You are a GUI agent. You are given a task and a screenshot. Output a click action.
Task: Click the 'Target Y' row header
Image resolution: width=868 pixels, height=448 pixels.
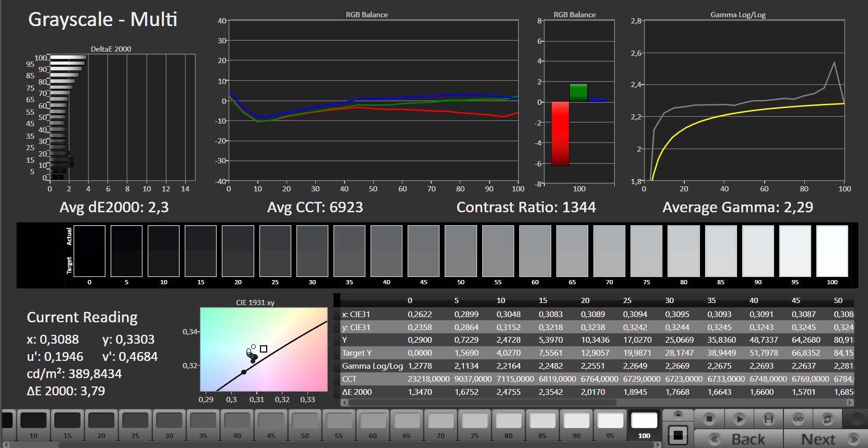tap(357, 353)
